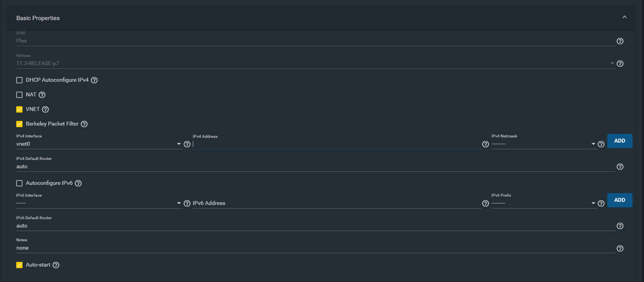644x282 pixels.
Task: Open help for Auto-start option
Action: pos(56,265)
